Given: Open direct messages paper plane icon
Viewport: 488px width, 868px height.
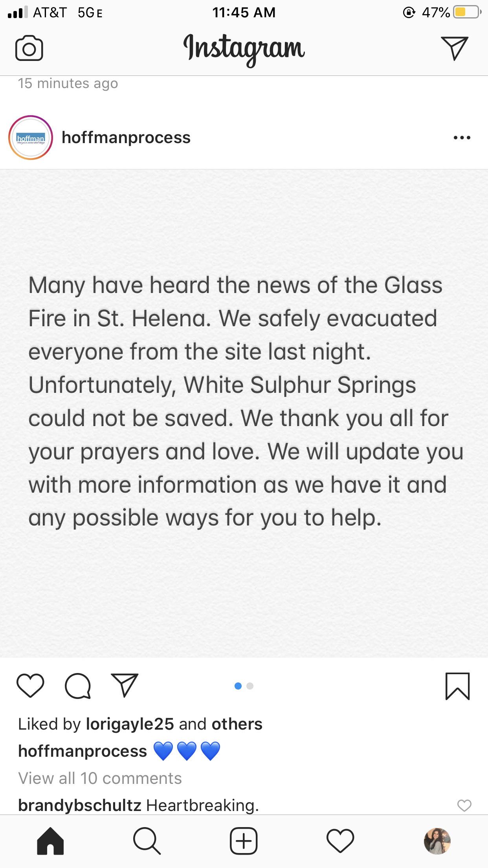Looking at the screenshot, I should click(454, 48).
